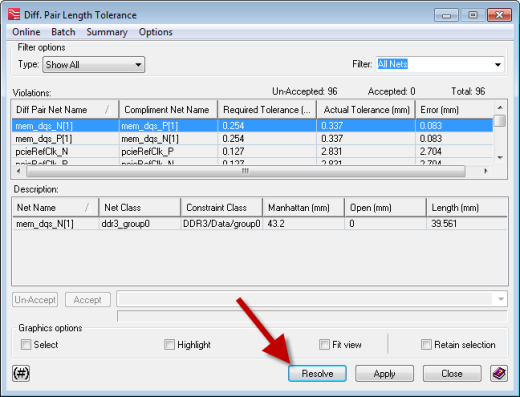Open the comment dropdown beside Accept
Image resolution: width=520 pixels, height=397 pixels.
[x=500, y=299]
